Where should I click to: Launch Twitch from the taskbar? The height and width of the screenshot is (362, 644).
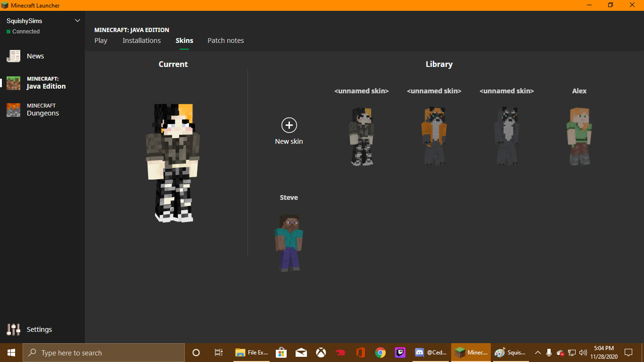point(400,352)
